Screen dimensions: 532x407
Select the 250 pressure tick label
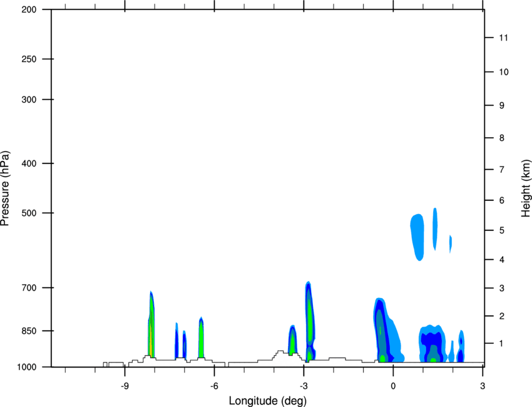tap(29, 59)
